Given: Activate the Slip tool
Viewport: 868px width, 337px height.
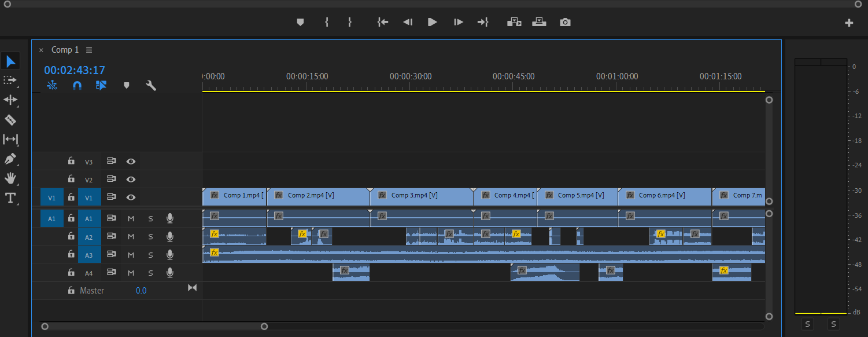Looking at the screenshot, I should tap(10, 139).
